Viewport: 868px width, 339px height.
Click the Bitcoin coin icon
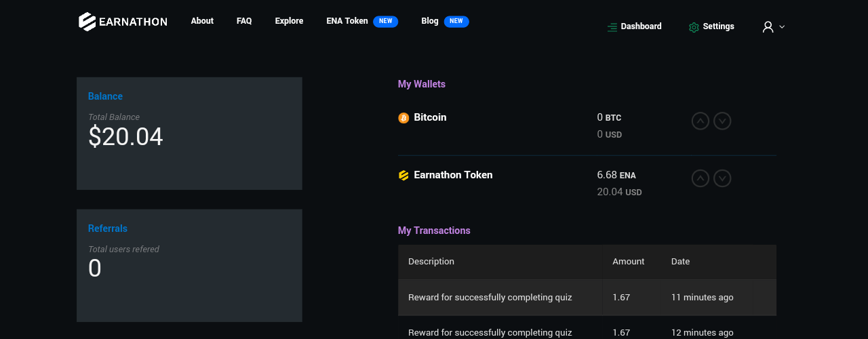coord(403,118)
